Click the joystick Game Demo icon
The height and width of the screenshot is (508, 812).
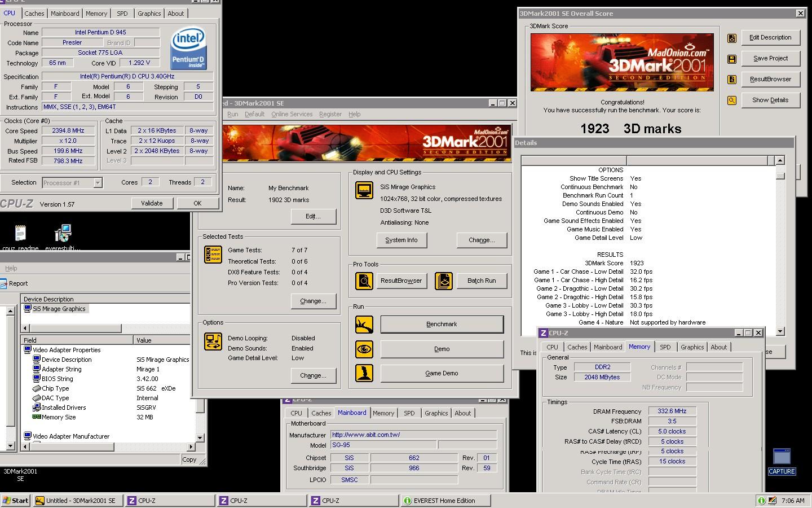pyautogui.click(x=364, y=373)
